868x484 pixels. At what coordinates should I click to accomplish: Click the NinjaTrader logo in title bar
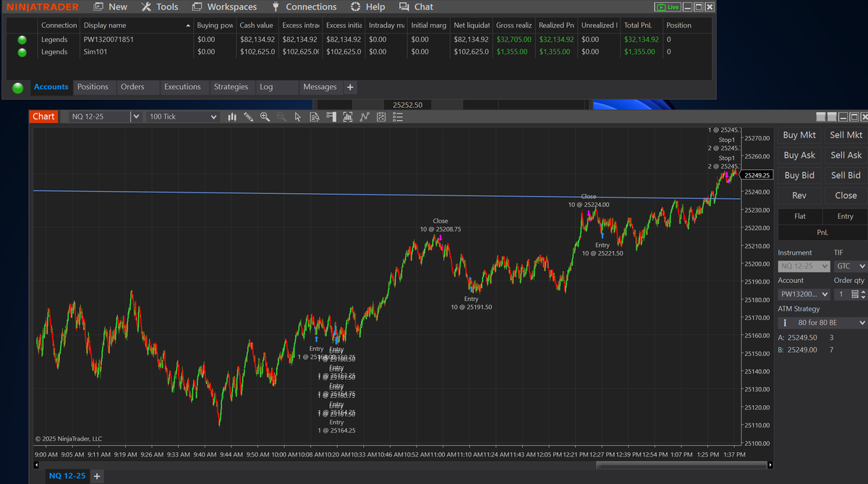point(43,7)
